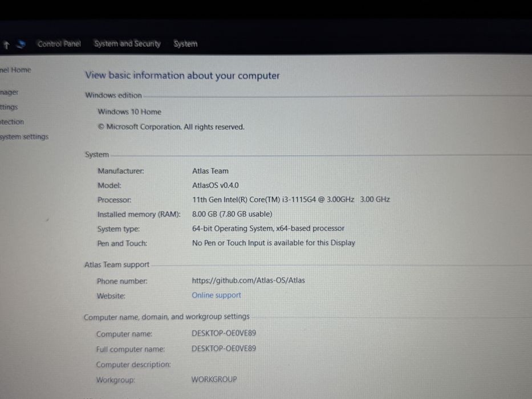Click the Full computer name value DESKTOP-OE0VE89

tap(224, 348)
